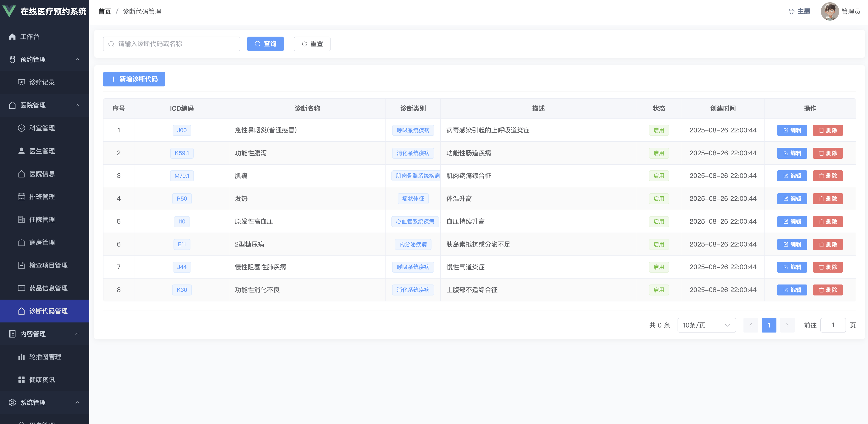Viewport: 868px width, 424px height.
Task: Open 医生管理 person icon item
Action: click(42, 151)
